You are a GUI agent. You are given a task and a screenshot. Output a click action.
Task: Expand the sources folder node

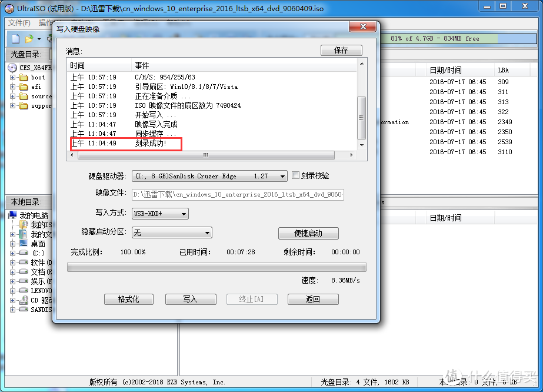pos(13,97)
